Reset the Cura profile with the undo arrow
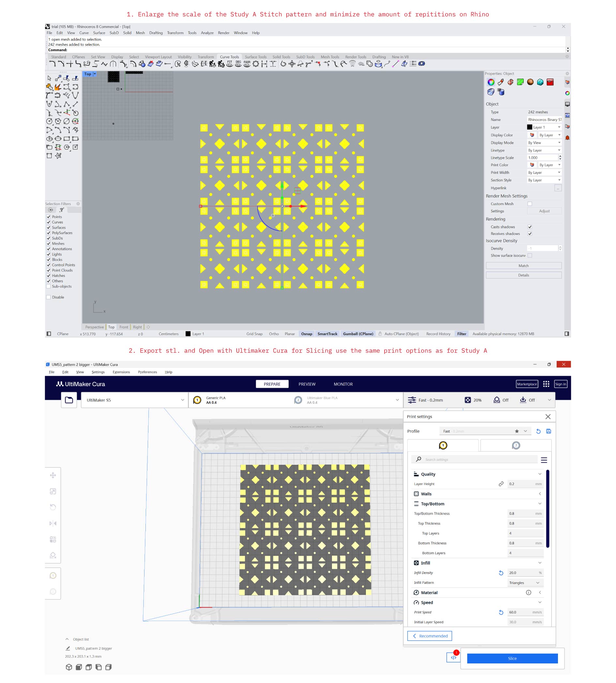Image resolution: width=616 pixels, height=683 pixels. click(538, 431)
